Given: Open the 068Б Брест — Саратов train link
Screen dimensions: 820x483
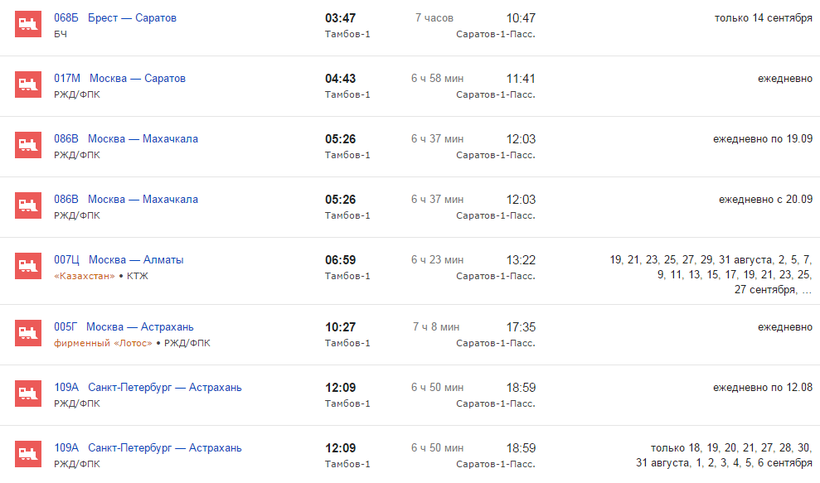Looking at the screenshot, I should coord(115,18).
